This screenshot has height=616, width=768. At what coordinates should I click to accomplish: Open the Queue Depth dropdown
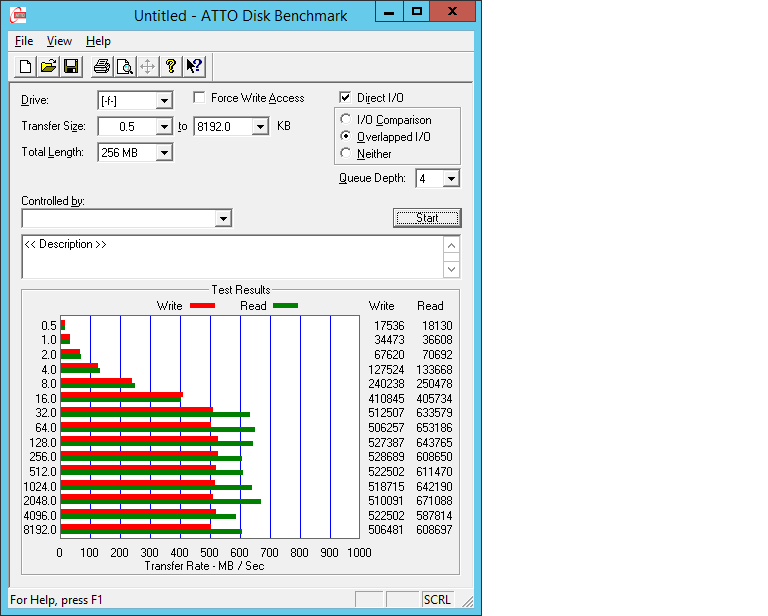point(451,179)
